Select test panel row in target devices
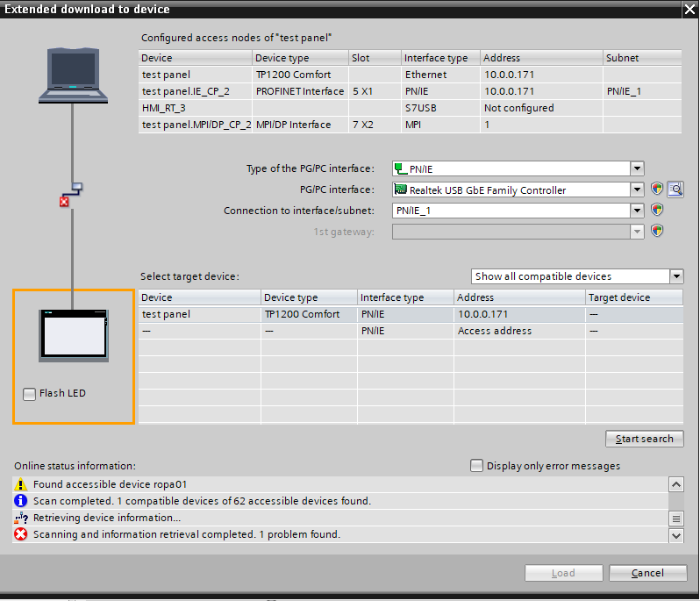The height and width of the screenshot is (601, 700). click(167, 314)
